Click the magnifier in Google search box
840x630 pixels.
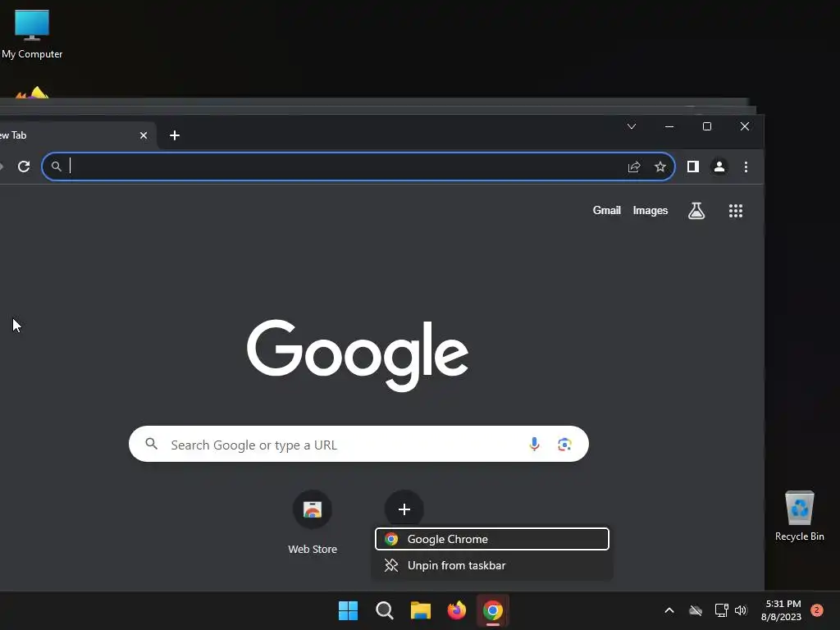[152, 444]
